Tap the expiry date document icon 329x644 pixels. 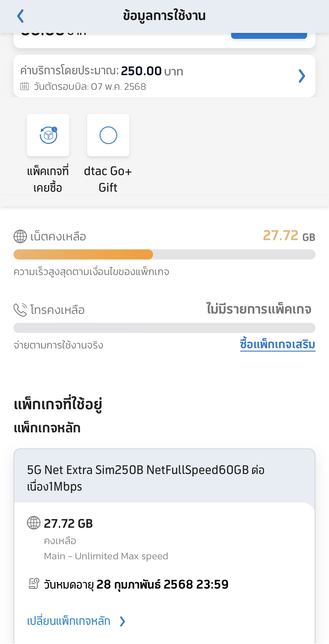point(34,584)
